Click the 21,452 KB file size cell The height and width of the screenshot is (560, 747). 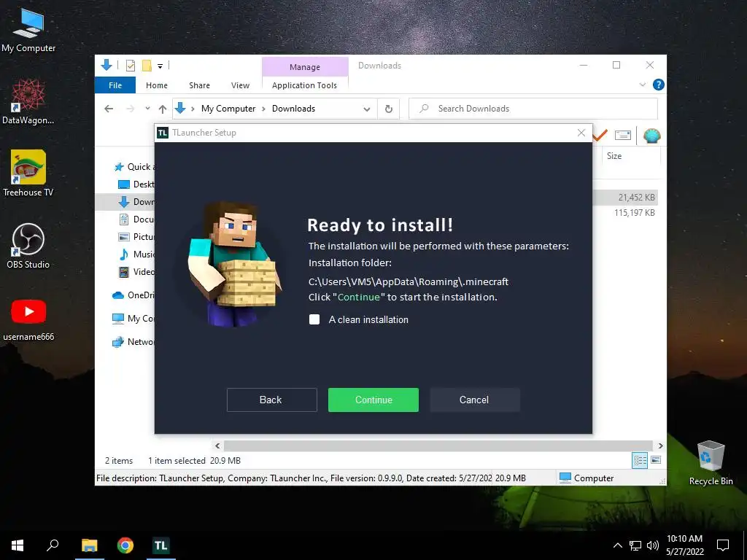pos(636,197)
